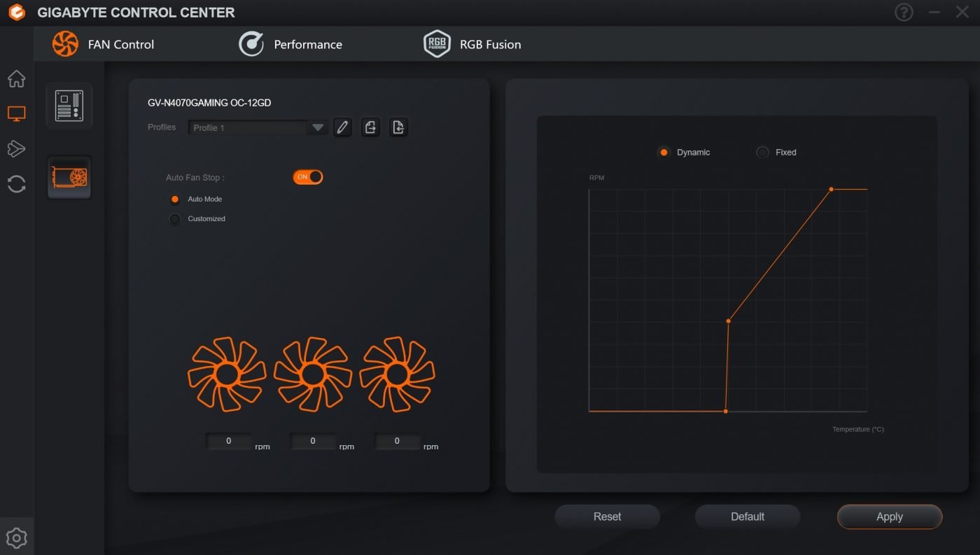Image resolution: width=980 pixels, height=555 pixels.
Task: Open the Home sidebar icon
Action: coord(16,78)
